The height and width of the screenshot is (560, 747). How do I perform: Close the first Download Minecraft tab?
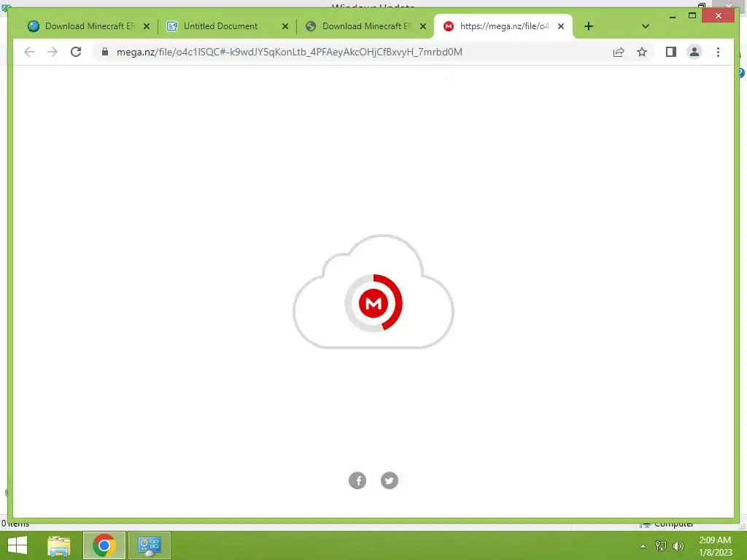click(147, 26)
